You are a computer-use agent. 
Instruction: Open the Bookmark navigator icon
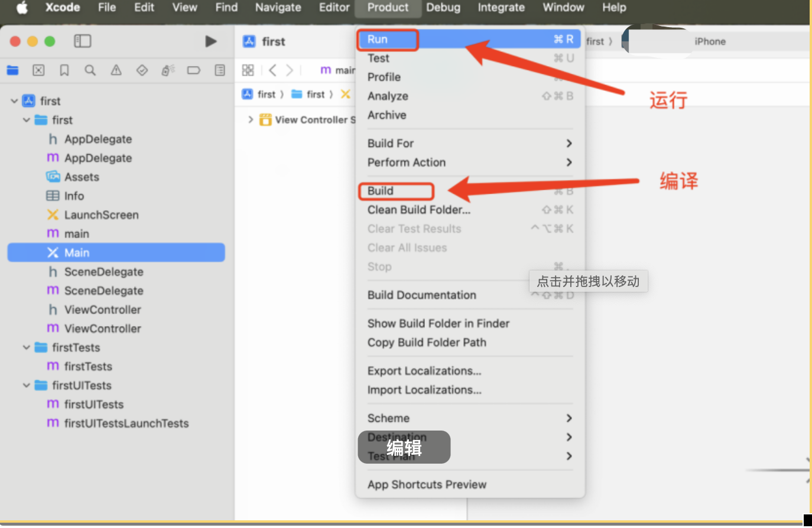(64, 70)
